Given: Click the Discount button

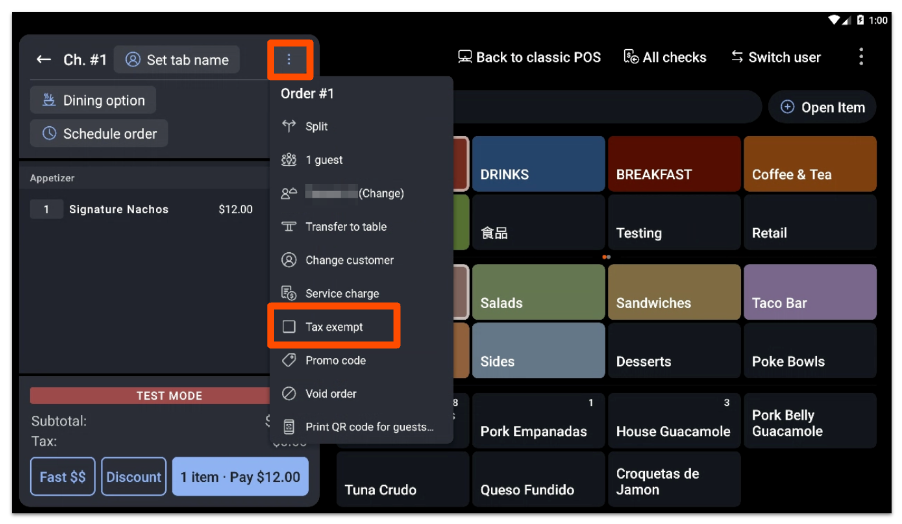Looking at the screenshot, I should (133, 477).
